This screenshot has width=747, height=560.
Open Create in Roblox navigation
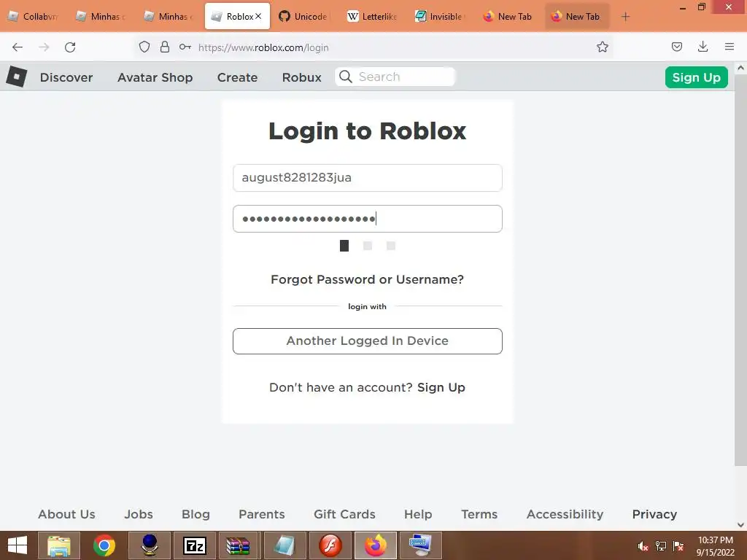tap(237, 77)
